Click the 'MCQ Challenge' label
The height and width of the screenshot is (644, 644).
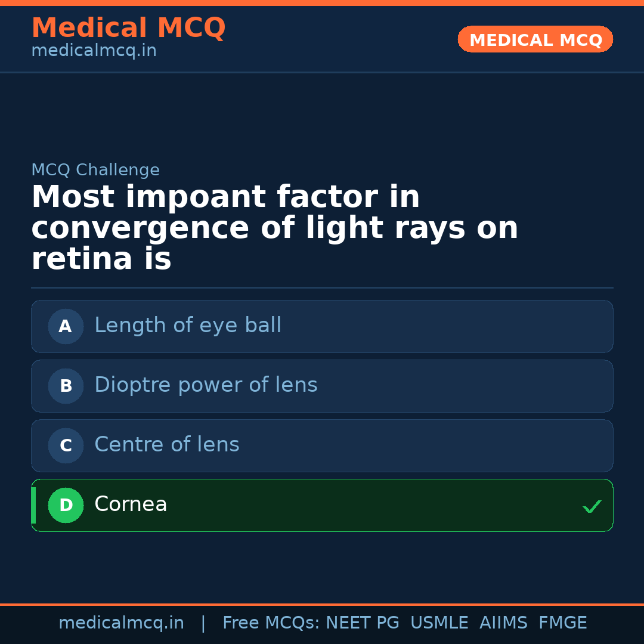(95, 170)
